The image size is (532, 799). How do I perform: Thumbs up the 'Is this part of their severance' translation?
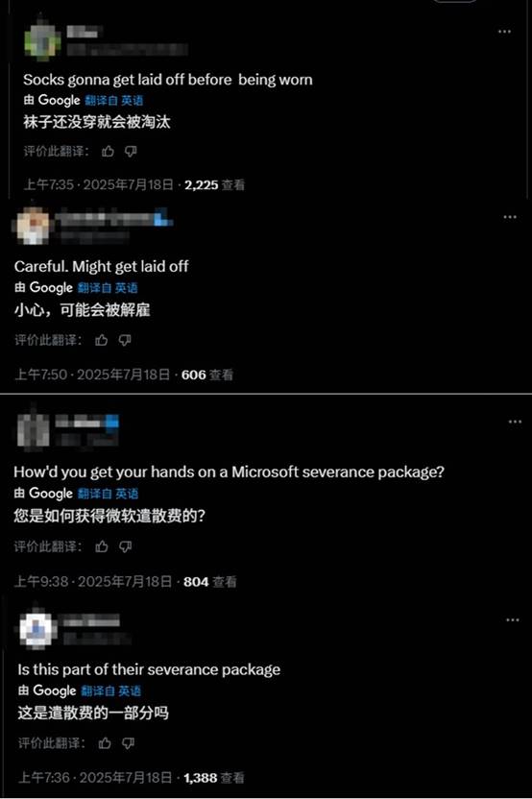pyautogui.click(x=105, y=743)
